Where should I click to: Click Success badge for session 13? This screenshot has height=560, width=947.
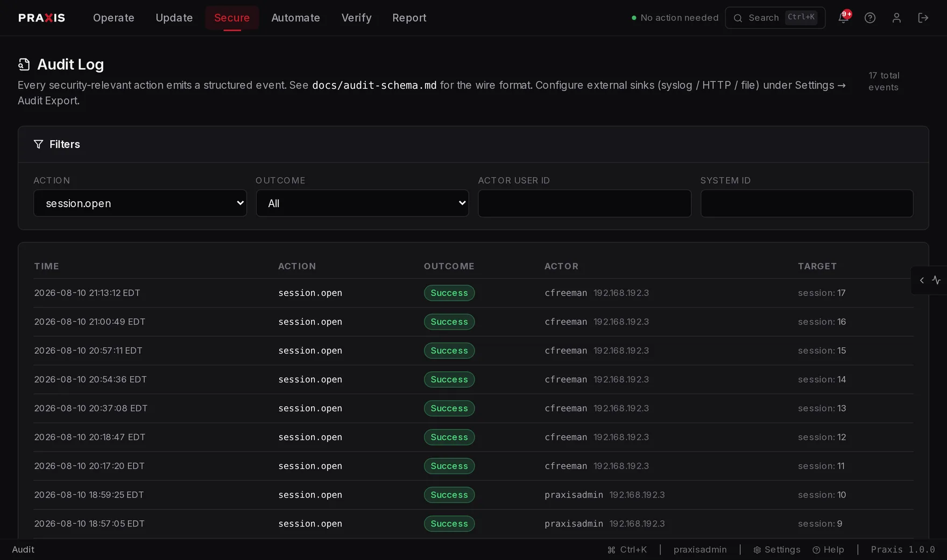click(449, 408)
